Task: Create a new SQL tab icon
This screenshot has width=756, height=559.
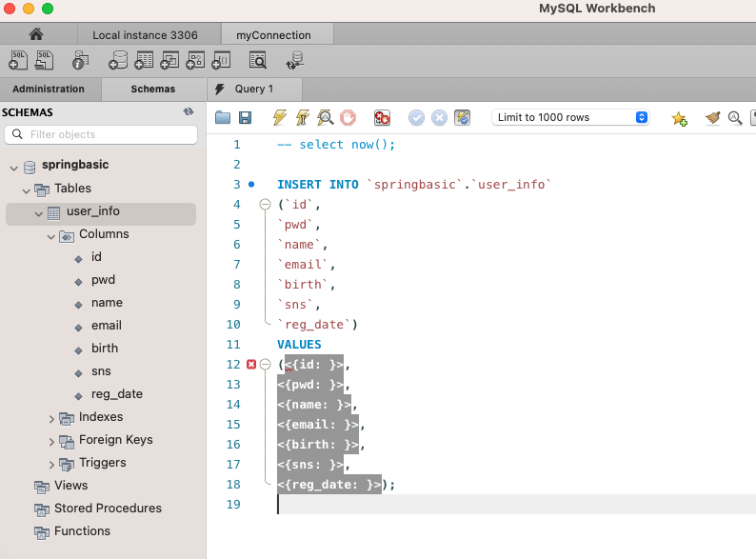Action: (18, 60)
